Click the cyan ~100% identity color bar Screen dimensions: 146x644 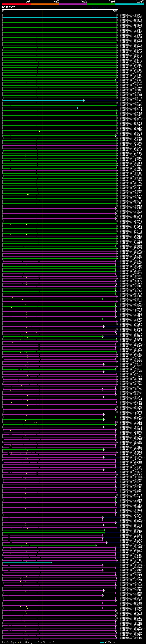(x=130, y=4)
